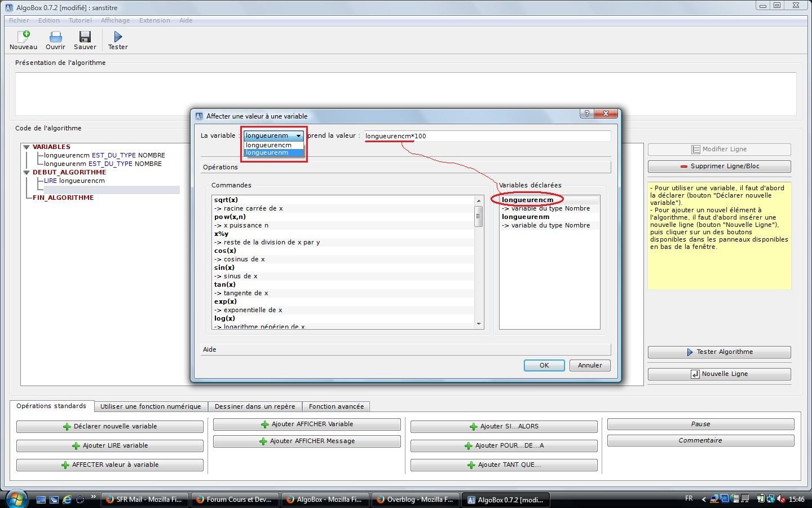
Task: Click the Show Desktop quick launch icon
Action: point(41,500)
